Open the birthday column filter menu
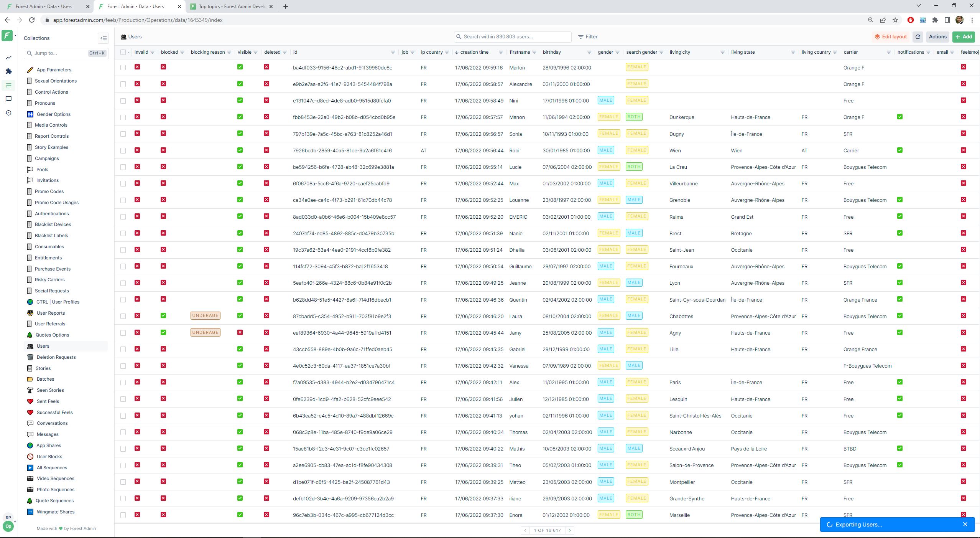This screenshot has width=980, height=538. 589,52
